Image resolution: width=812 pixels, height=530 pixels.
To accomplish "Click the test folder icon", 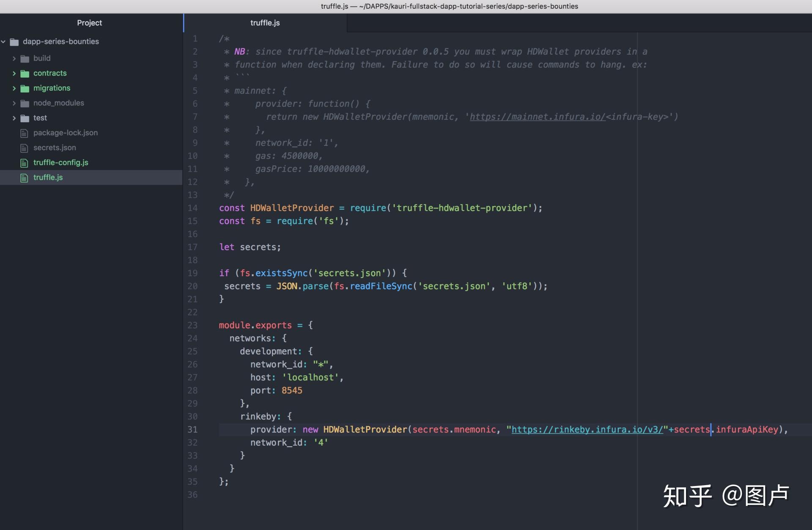I will tap(25, 118).
